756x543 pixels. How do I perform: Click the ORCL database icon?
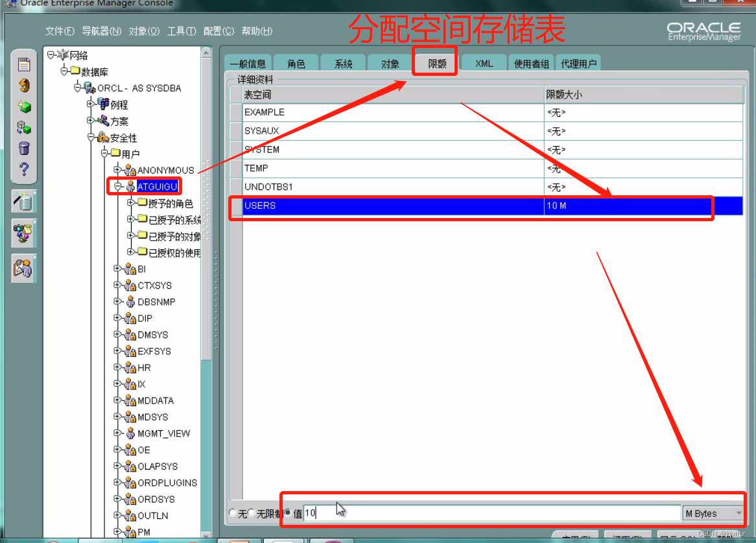89,88
